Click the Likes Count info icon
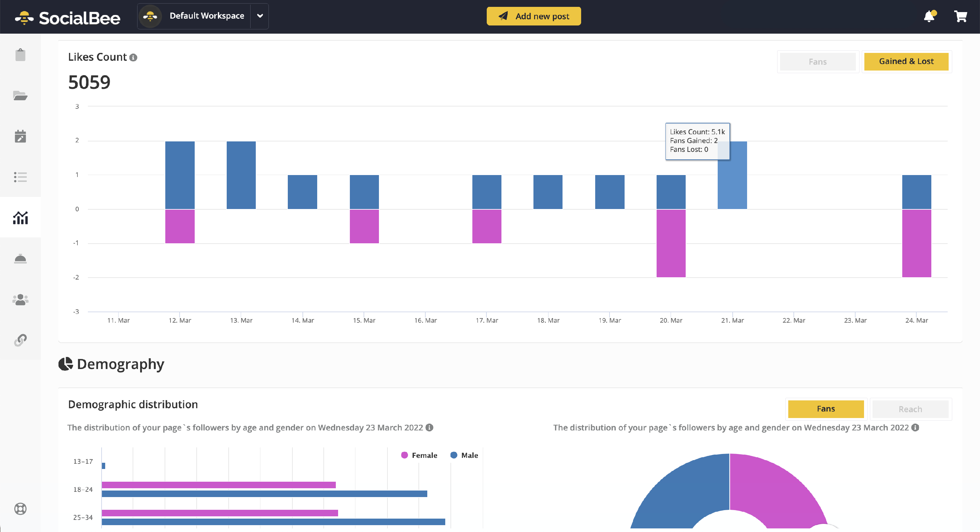 pyautogui.click(x=133, y=57)
